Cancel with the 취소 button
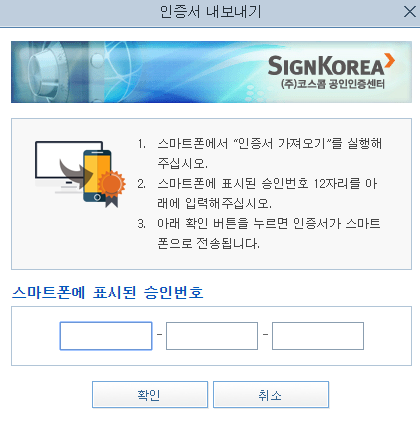This screenshot has height=421, width=420. [271, 395]
